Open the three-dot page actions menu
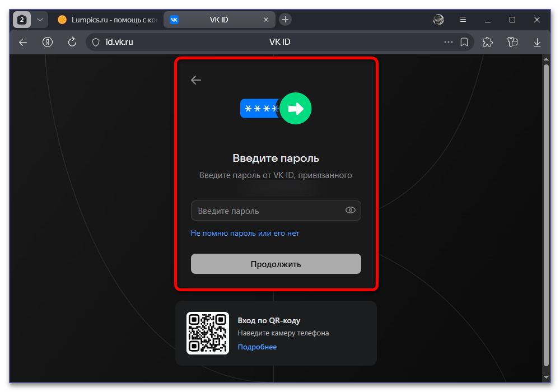The height and width of the screenshot is (392, 560). 448,42
